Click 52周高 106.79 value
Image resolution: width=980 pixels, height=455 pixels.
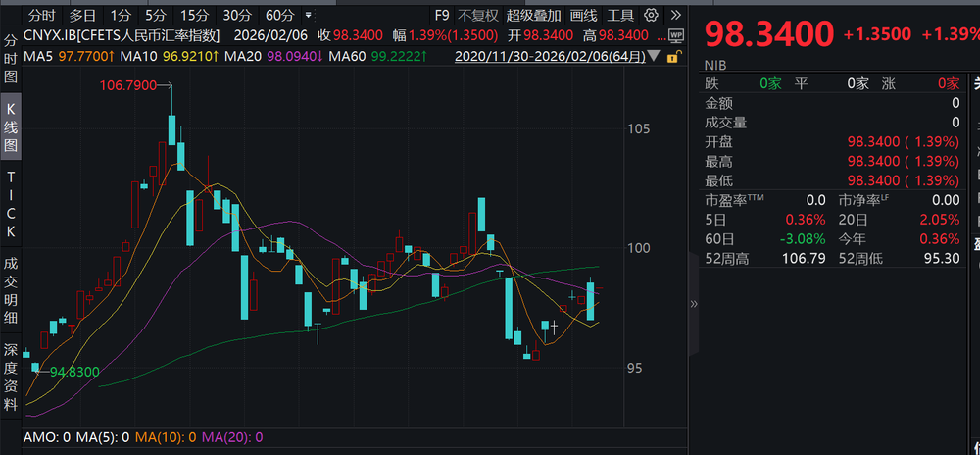tap(804, 258)
